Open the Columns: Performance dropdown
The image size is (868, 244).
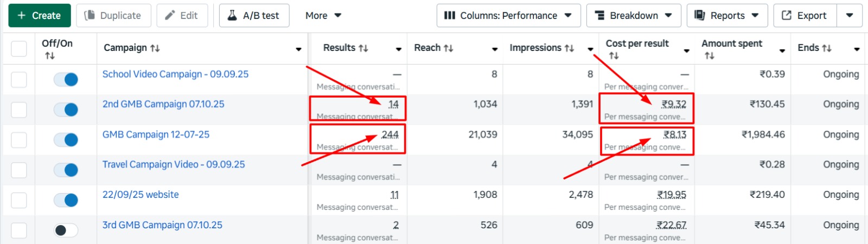[508, 16]
